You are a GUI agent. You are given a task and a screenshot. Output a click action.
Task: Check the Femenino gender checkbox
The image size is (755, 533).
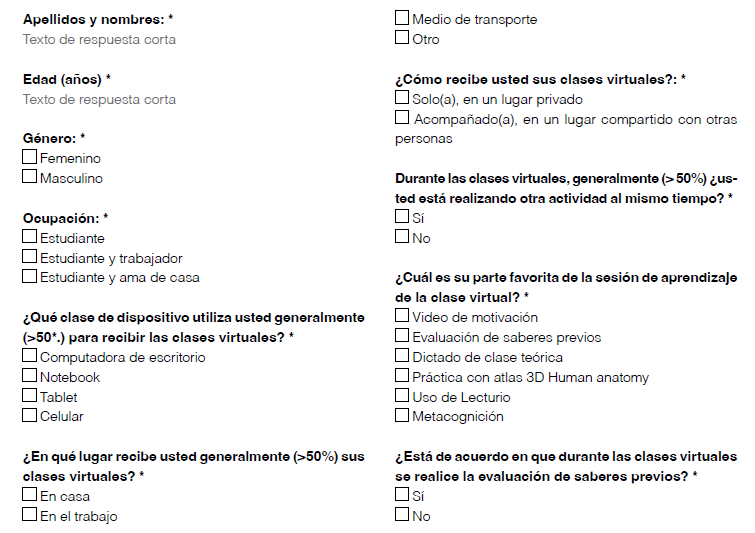[x=30, y=158]
